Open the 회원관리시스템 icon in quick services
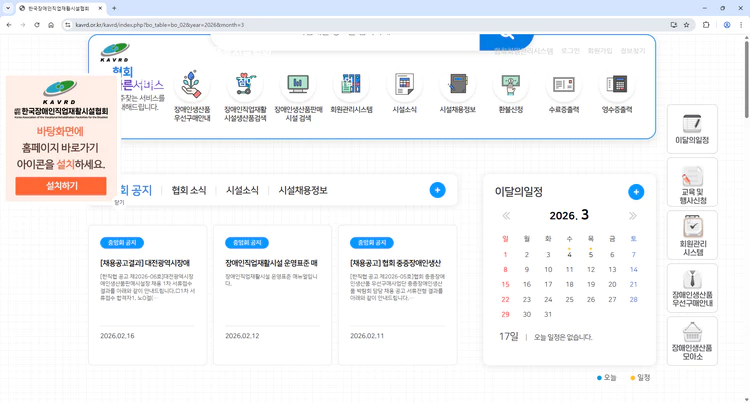Image resolution: width=750 pixels, height=403 pixels. coord(351,86)
